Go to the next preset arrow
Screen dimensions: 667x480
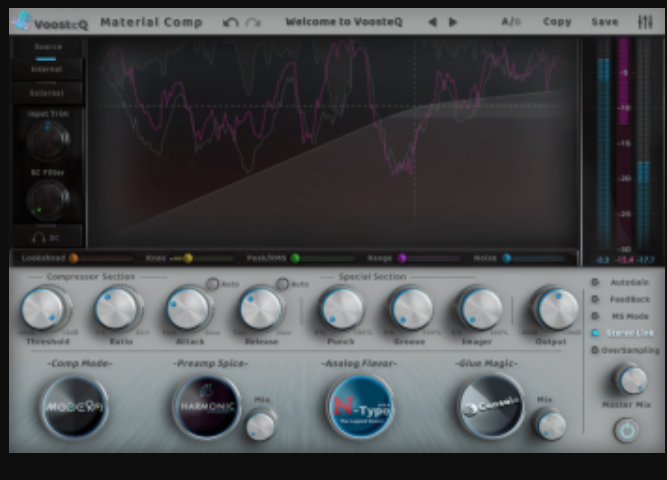tap(453, 22)
